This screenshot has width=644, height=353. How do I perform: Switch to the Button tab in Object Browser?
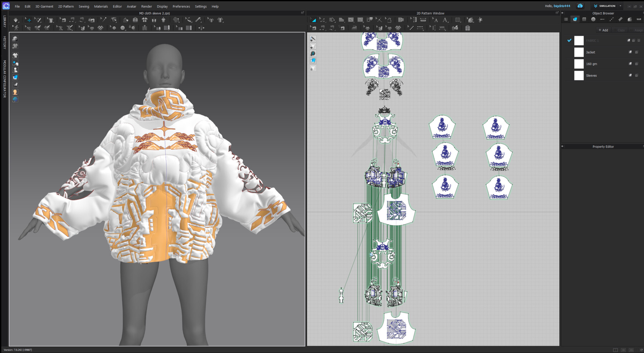tap(592, 19)
